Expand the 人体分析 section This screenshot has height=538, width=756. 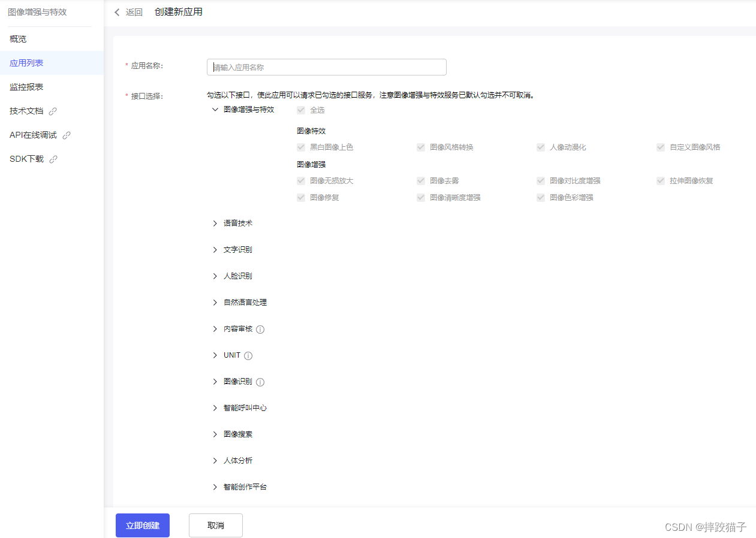click(x=215, y=461)
